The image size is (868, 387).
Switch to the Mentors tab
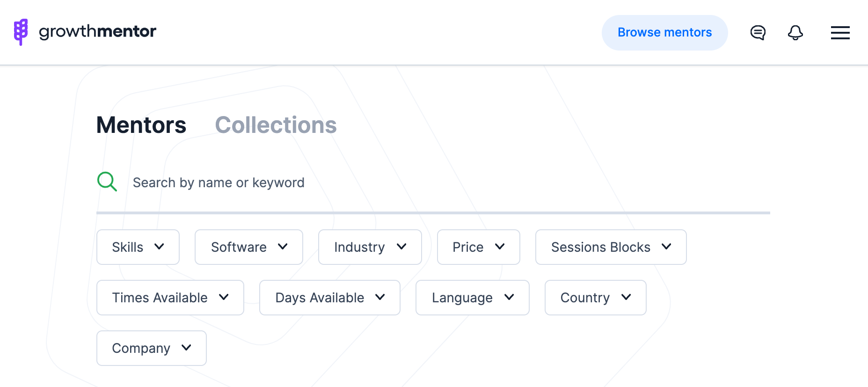coord(141,125)
